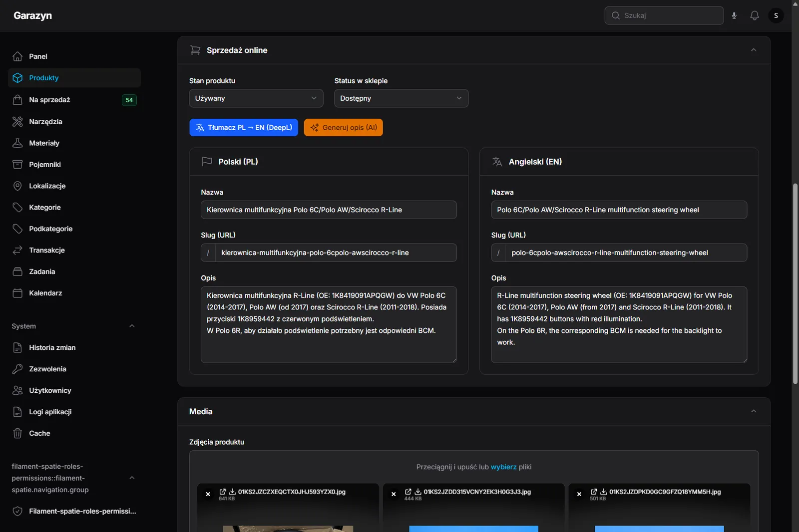Click the Polish Nazwa input field

point(329,210)
